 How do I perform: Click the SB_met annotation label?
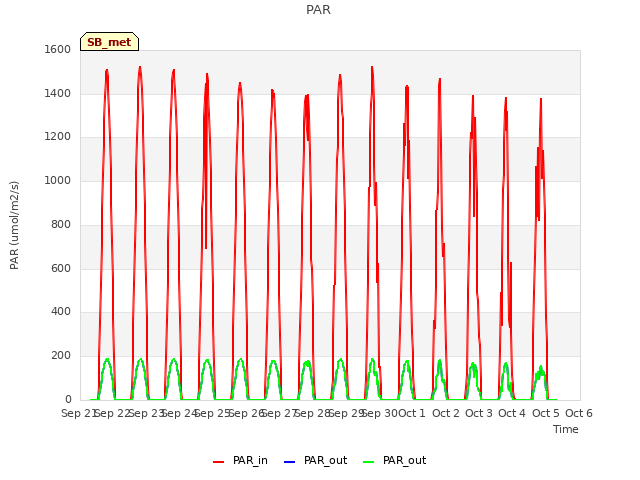(x=109, y=42)
